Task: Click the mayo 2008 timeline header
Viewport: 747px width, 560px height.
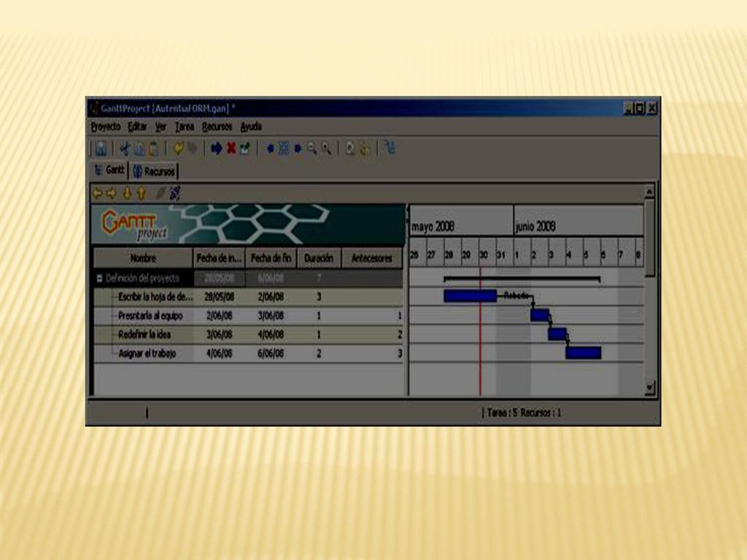Action: (x=461, y=220)
